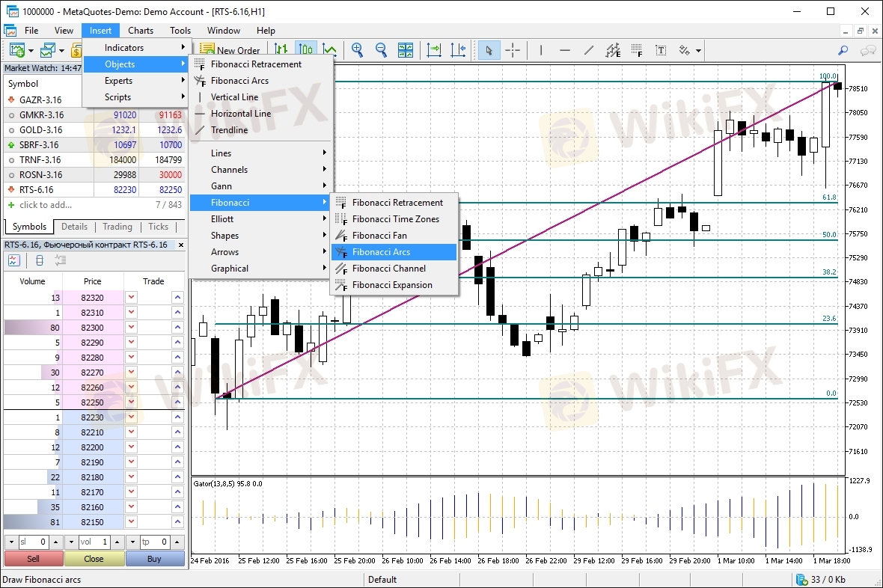Toggle the depth of market spread view icon
The height and width of the screenshot is (588, 883).
click(x=40, y=260)
